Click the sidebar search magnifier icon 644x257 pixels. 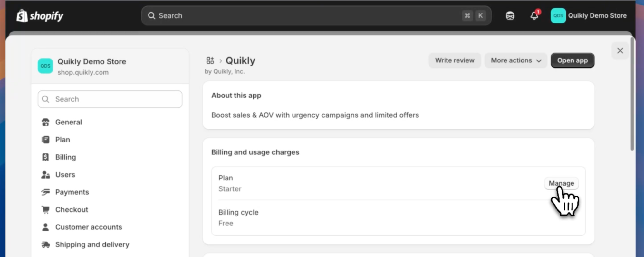tap(46, 99)
